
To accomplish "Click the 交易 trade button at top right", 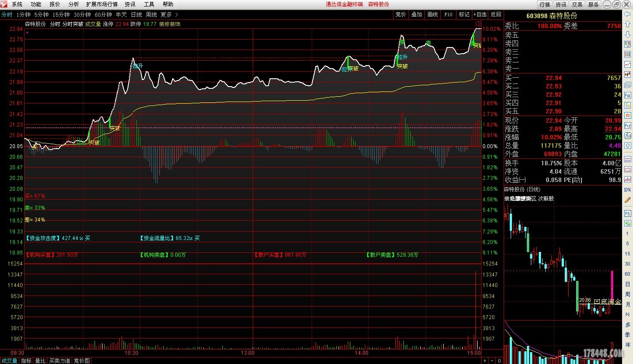I will (x=577, y=4).
